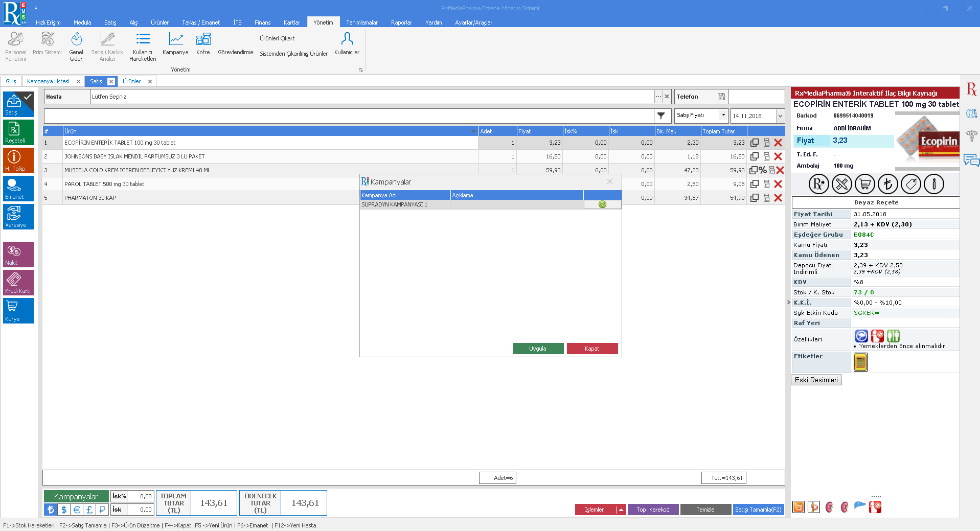Click the Veresiye sidebar icon

(18, 217)
